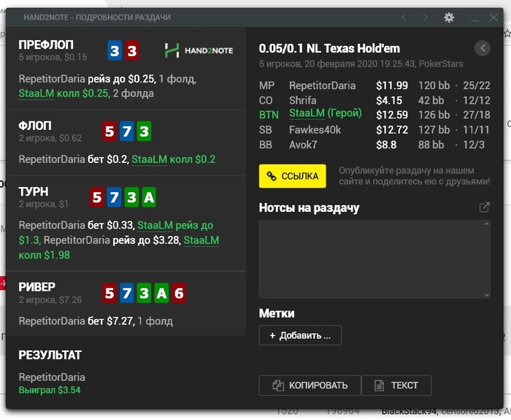Viewport: 511px width, 420px height.
Task: Click the red 6 card on the river
Action: click(x=179, y=293)
